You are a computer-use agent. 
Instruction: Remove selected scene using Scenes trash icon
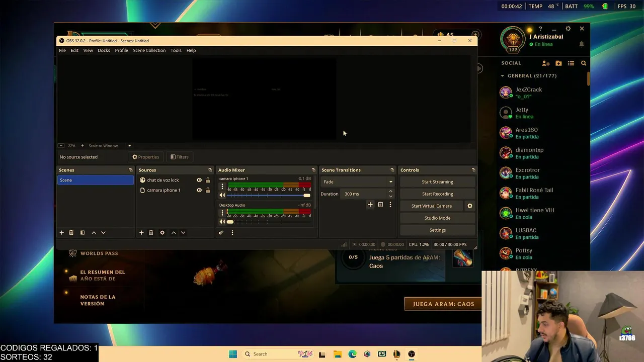[71, 233]
